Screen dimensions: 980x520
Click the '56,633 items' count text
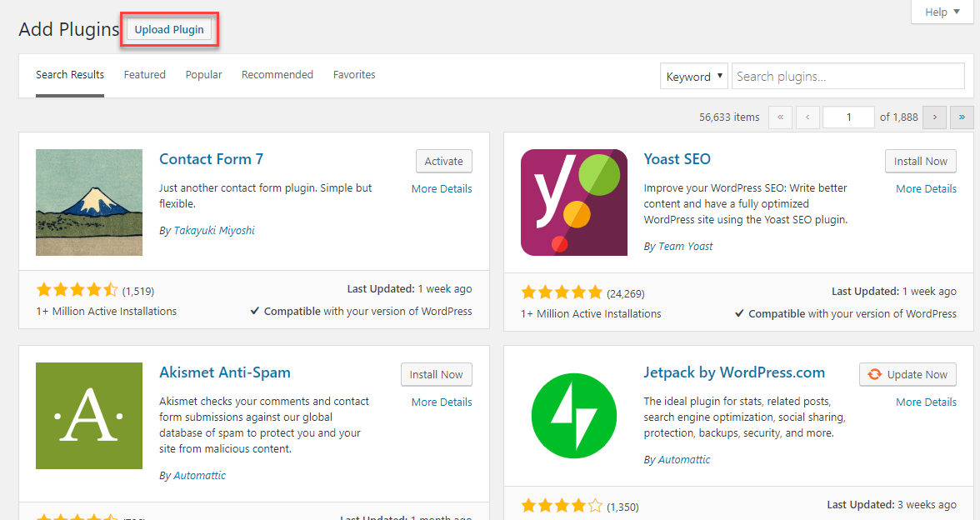pyautogui.click(x=729, y=117)
